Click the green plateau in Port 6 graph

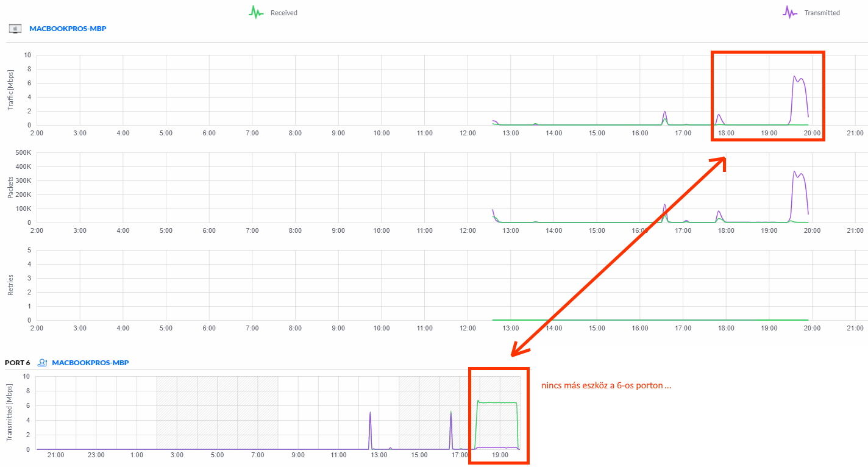pyautogui.click(x=497, y=402)
